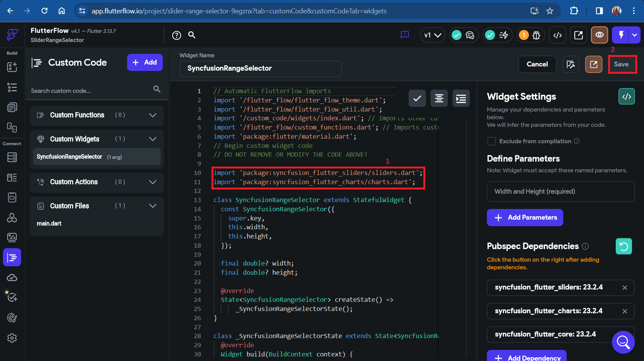The height and width of the screenshot is (361, 644).
Task: Open the v1 version dropdown
Action: pyautogui.click(x=433, y=35)
